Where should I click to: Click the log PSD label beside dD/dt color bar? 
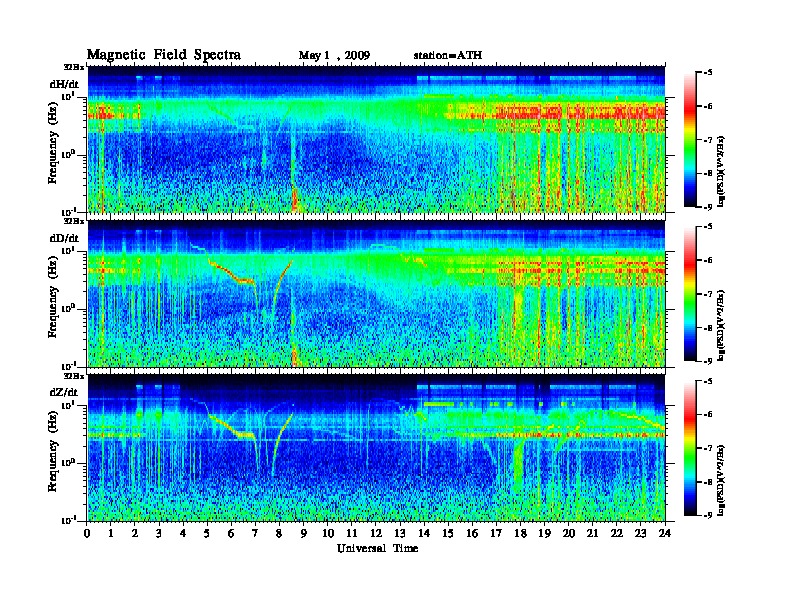pos(721,325)
